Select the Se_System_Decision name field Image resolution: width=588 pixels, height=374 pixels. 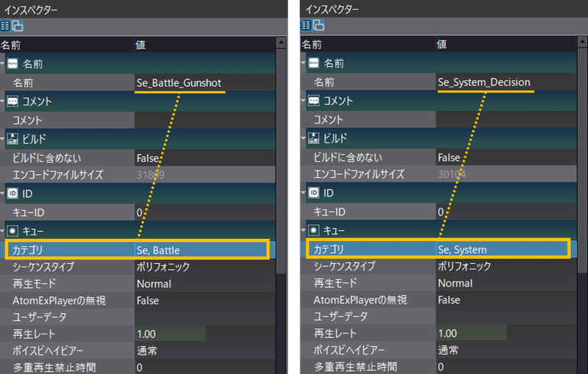coord(506,82)
